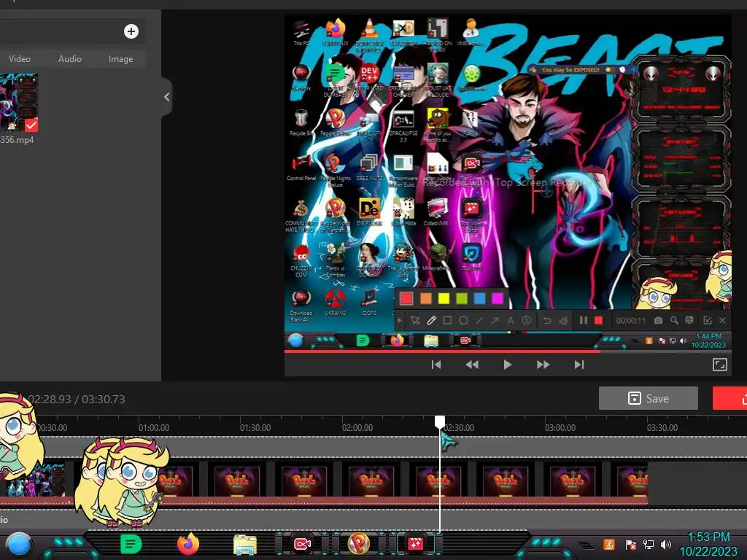Open Firefox from the taskbar
The height and width of the screenshot is (560, 747).
pyautogui.click(x=188, y=544)
